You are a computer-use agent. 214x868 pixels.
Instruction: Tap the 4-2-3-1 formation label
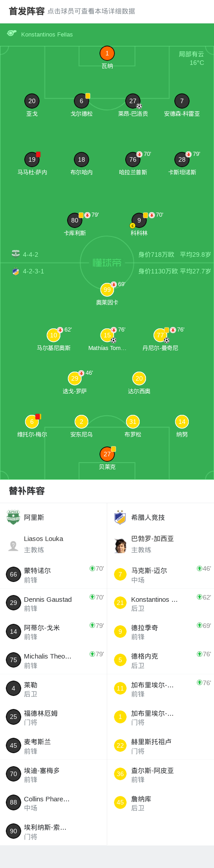pos(34,271)
